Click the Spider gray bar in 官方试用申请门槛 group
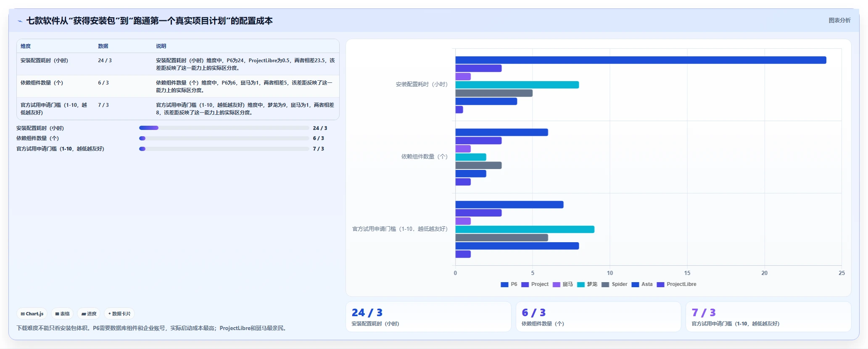 (x=501, y=238)
